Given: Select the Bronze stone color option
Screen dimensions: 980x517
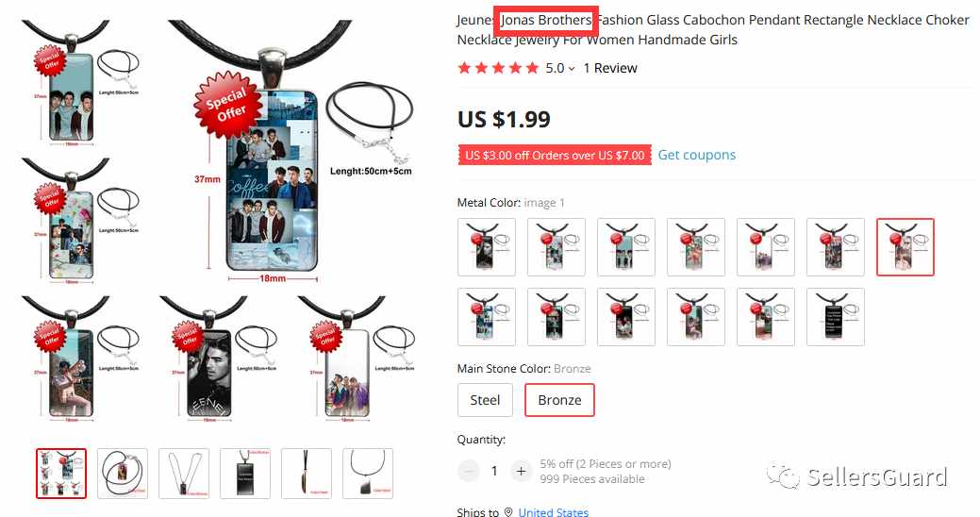Looking at the screenshot, I should 559,400.
